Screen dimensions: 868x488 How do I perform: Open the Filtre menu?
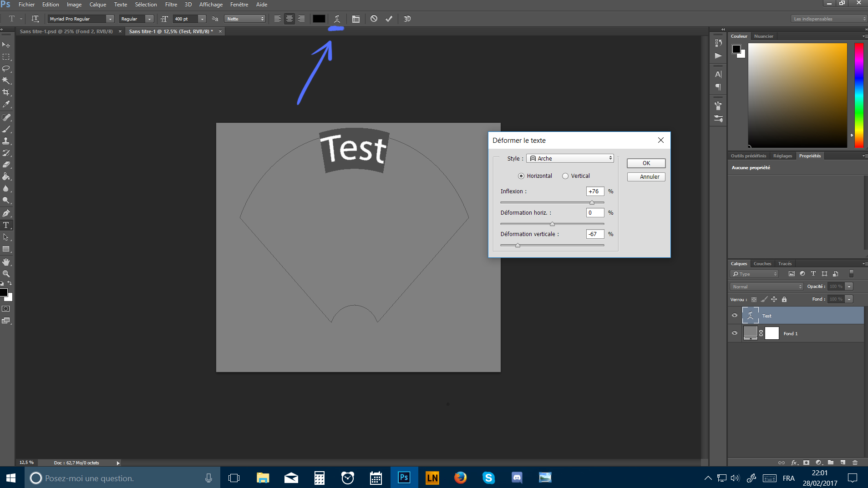coord(171,5)
